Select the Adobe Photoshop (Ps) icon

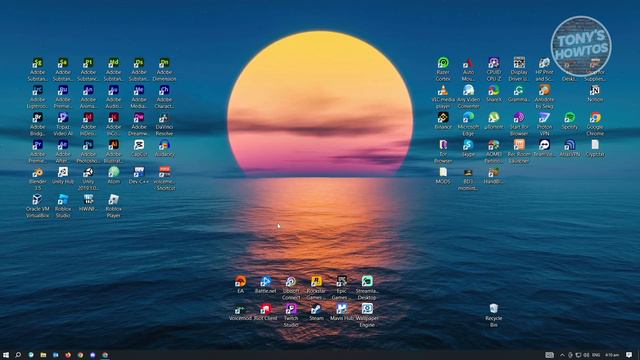(x=88, y=145)
